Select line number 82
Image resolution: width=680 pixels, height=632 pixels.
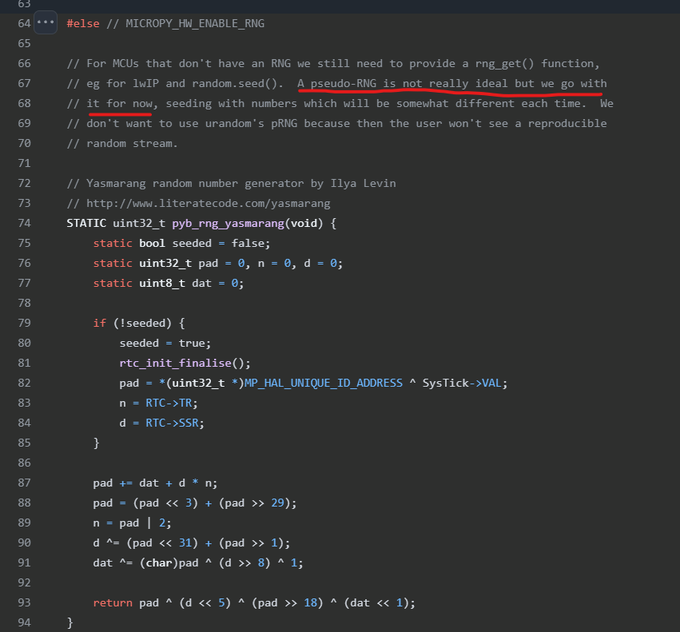pyautogui.click(x=24, y=383)
